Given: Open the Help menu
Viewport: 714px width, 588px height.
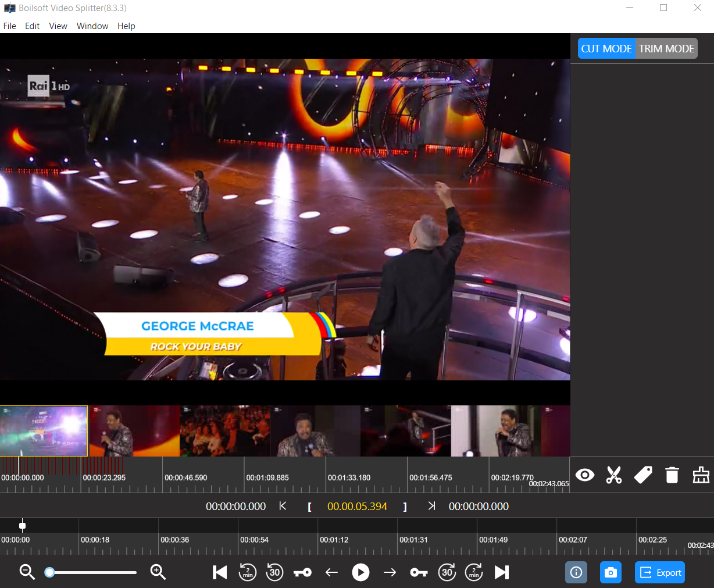Looking at the screenshot, I should tap(126, 26).
